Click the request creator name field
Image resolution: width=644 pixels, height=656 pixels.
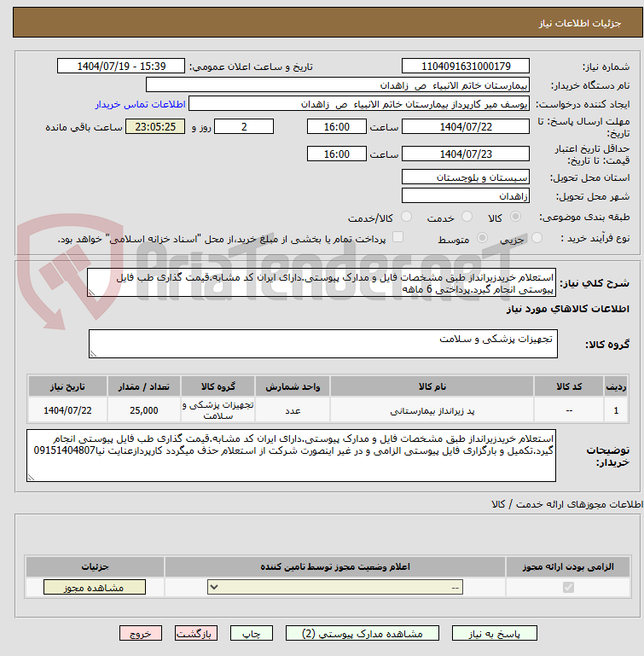tap(359, 104)
